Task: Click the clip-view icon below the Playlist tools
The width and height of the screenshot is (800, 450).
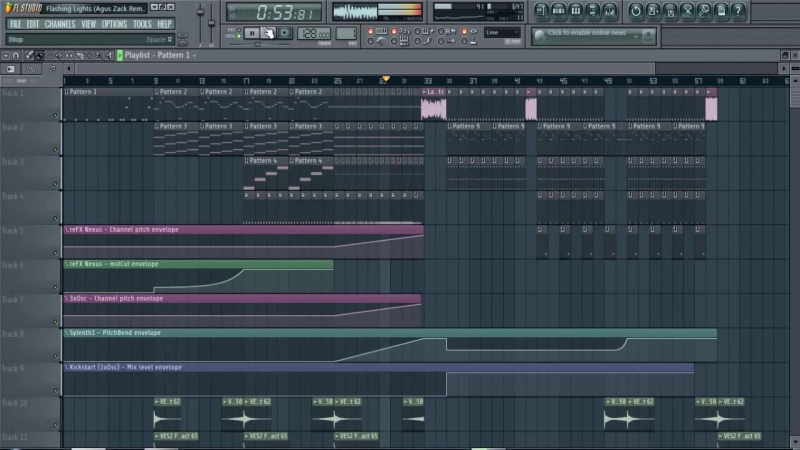Action: 11,69
